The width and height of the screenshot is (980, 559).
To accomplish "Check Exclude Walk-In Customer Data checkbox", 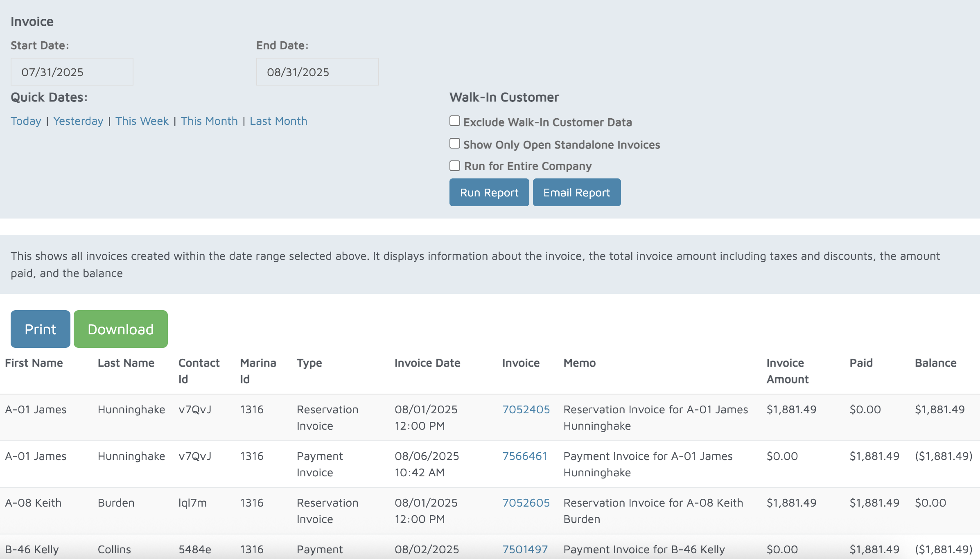I will [454, 121].
